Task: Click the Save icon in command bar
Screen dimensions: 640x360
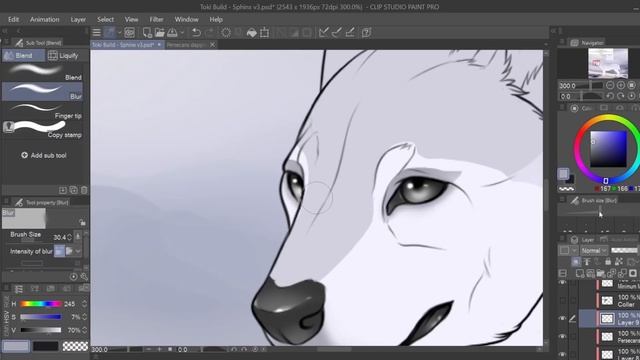Action: (x=172, y=33)
